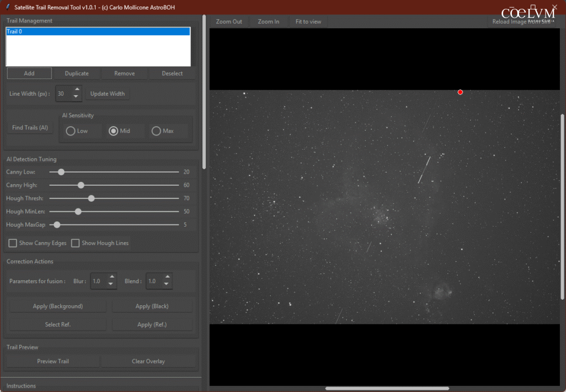Image resolution: width=566 pixels, height=392 pixels.
Task: Duplicate the selected trail
Action: (76, 74)
